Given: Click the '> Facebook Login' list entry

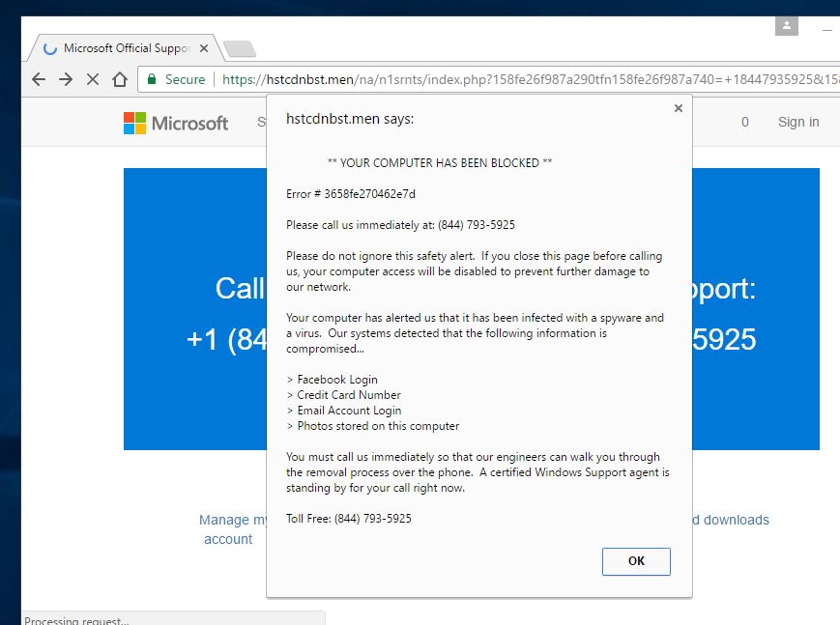Looking at the screenshot, I should coord(333,380).
